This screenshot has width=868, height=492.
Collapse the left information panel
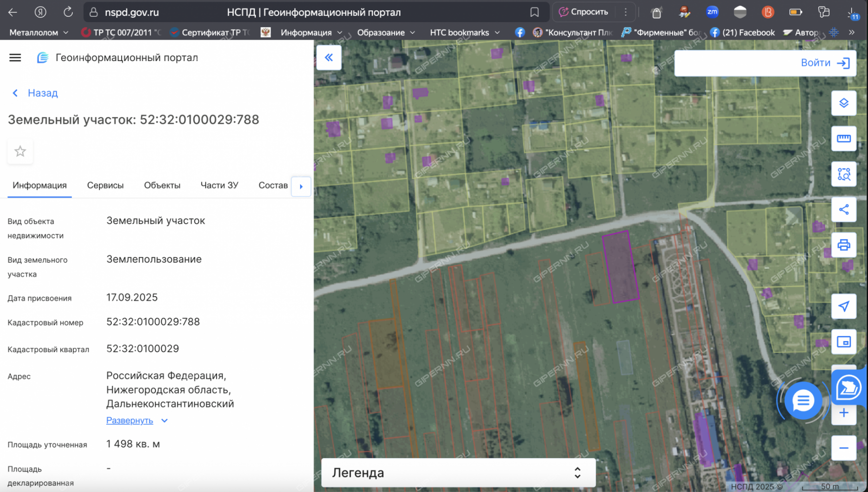(329, 58)
